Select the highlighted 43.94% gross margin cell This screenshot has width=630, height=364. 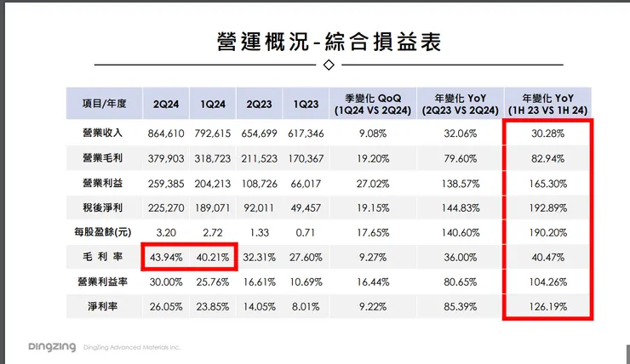click(166, 257)
